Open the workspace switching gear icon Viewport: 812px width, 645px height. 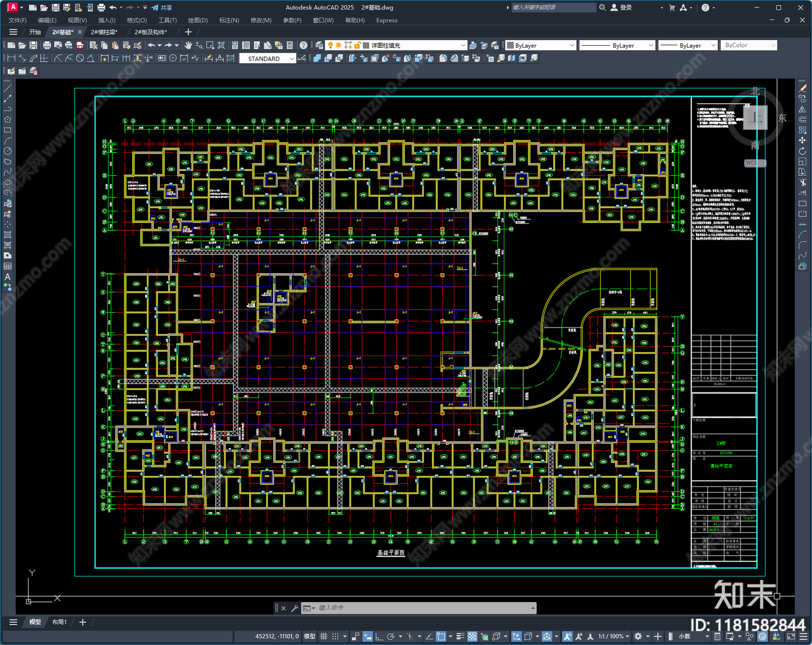[638, 636]
